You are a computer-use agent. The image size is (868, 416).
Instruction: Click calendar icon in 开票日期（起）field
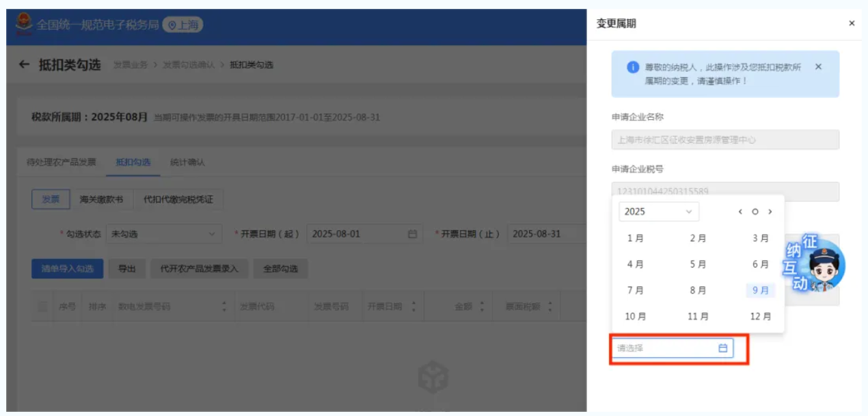coord(412,234)
